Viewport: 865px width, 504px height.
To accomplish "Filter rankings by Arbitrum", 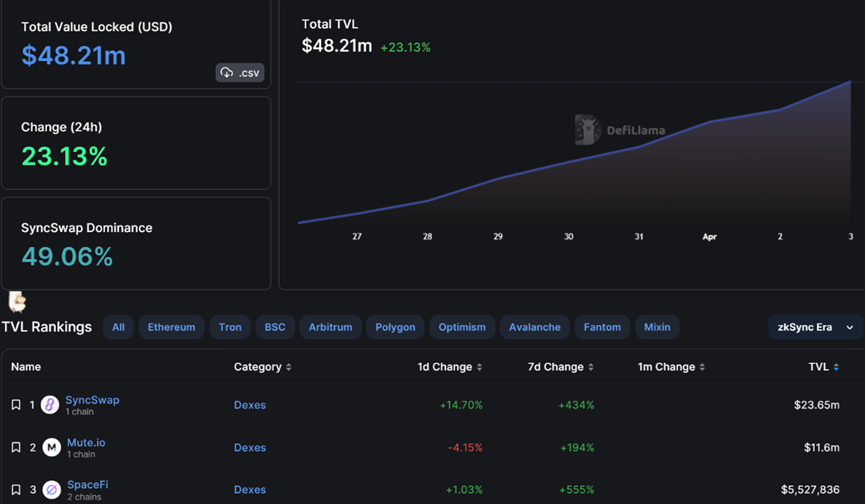I will pos(330,327).
